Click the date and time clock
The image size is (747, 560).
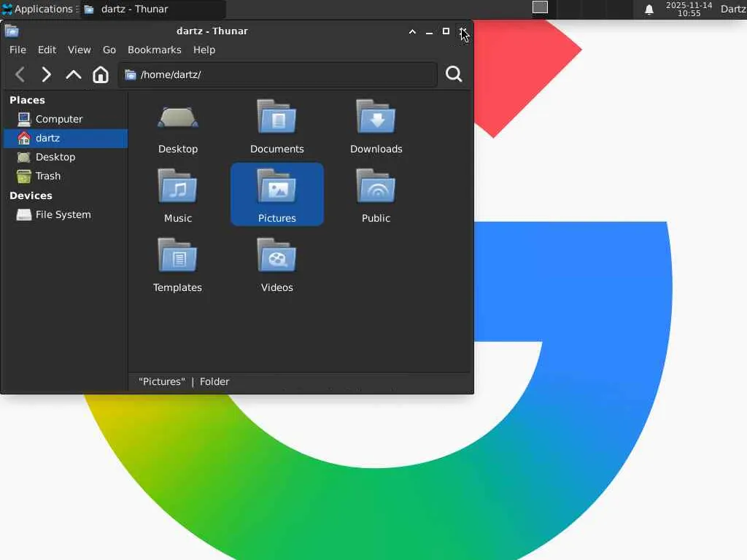[689, 9]
